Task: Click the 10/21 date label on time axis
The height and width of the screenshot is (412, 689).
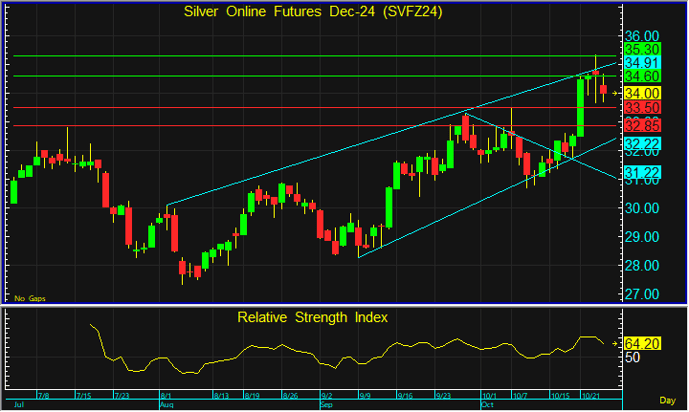Action: click(x=590, y=397)
